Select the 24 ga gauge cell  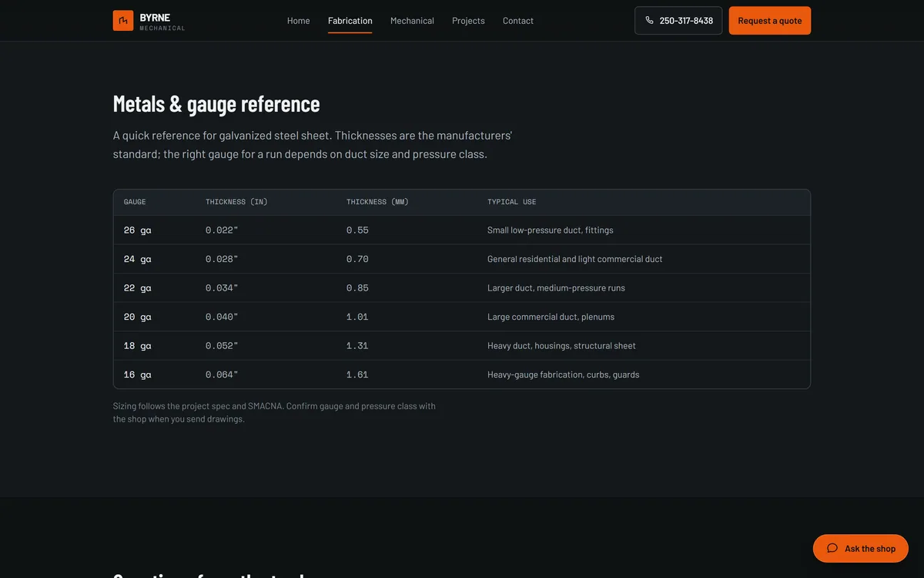138,259
